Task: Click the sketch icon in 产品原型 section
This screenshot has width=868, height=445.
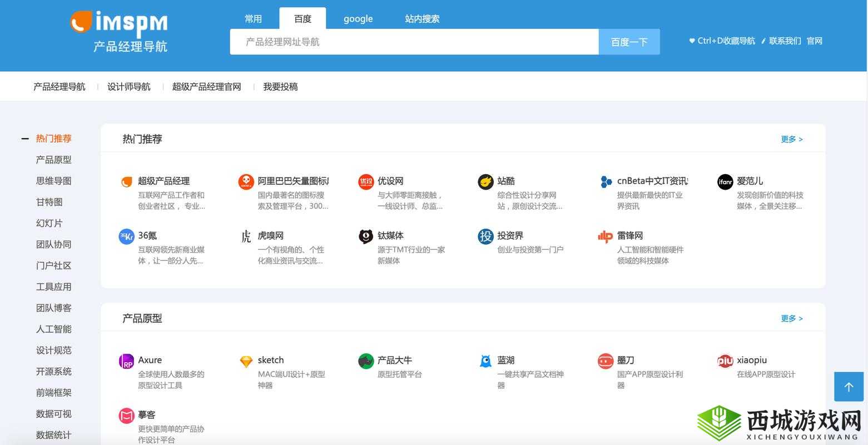Action: point(246,361)
